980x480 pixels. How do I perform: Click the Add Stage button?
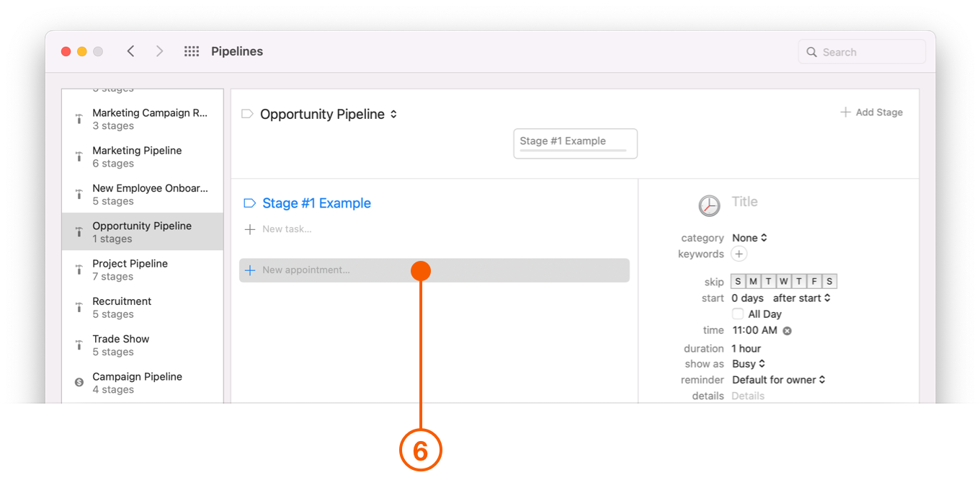coord(871,112)
